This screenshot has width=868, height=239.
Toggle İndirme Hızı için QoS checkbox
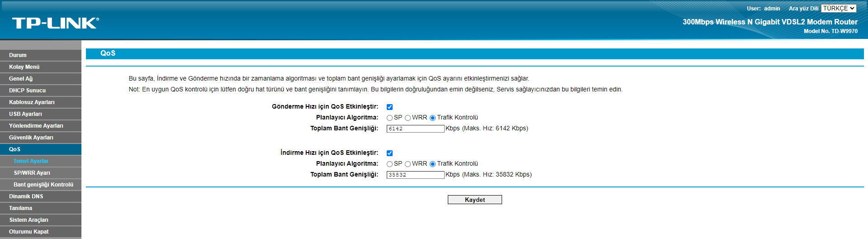click(389, 153)
